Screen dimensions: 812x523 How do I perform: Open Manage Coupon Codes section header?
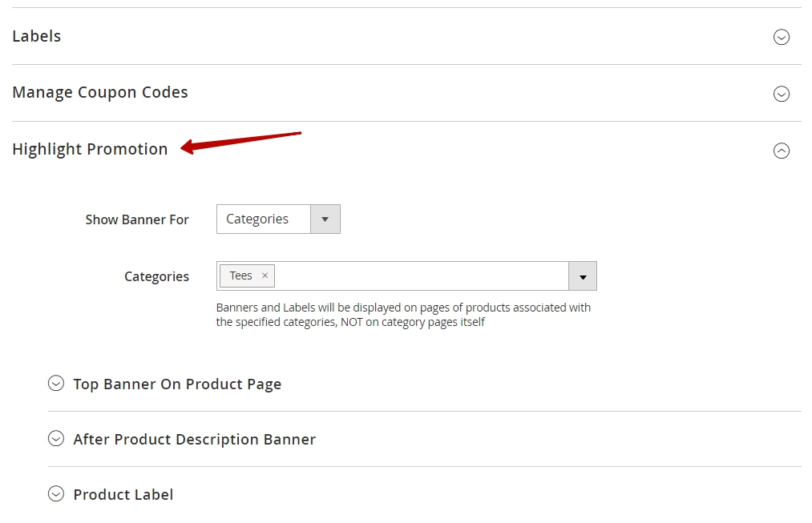(100, 93)
